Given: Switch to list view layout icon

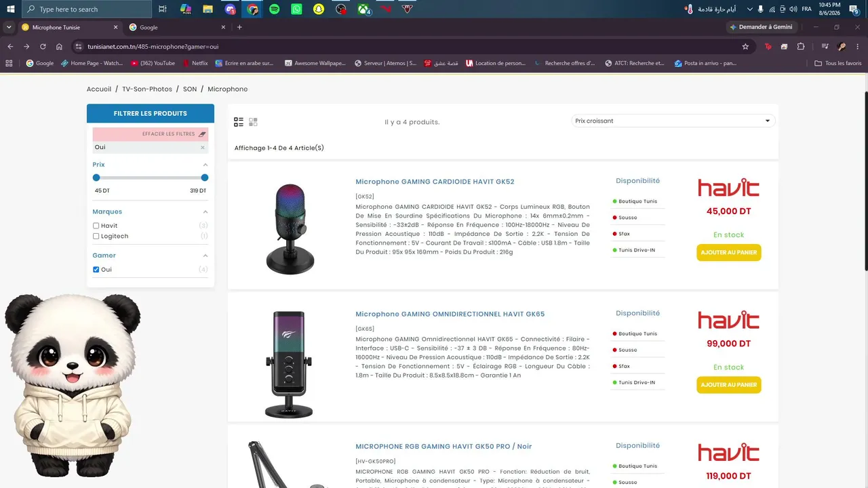Looking at the screenshot, I should coord(239,122).
